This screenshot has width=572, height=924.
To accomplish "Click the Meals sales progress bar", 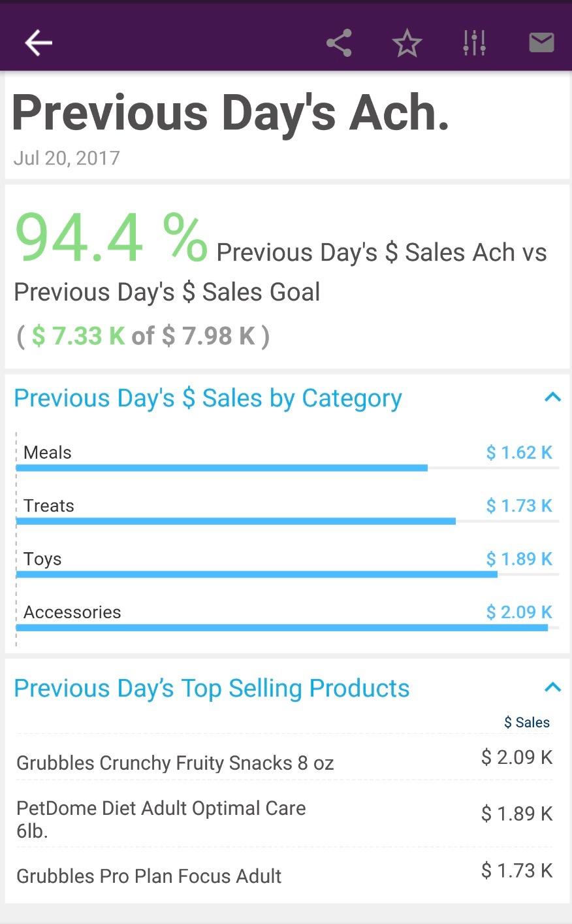I will click(x=222, y=468).
